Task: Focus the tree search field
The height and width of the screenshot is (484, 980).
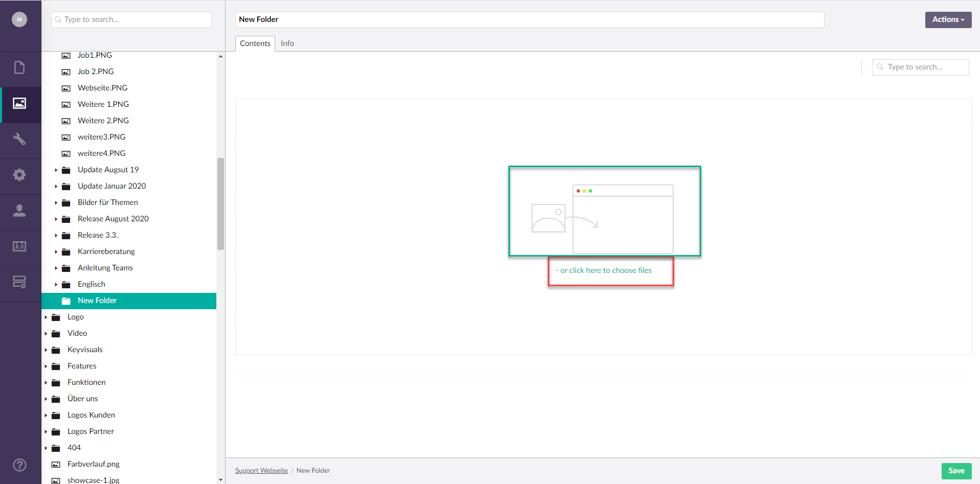Action: coord(131,19)
